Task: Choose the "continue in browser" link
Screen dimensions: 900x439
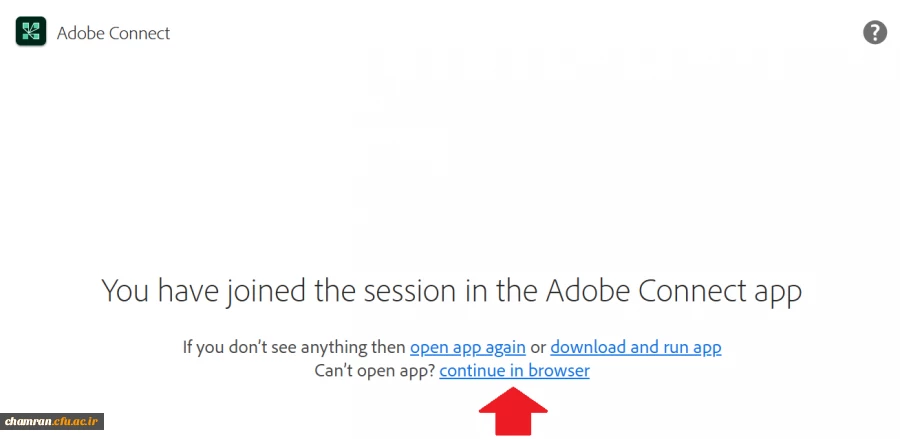Action: pos(514,371)
